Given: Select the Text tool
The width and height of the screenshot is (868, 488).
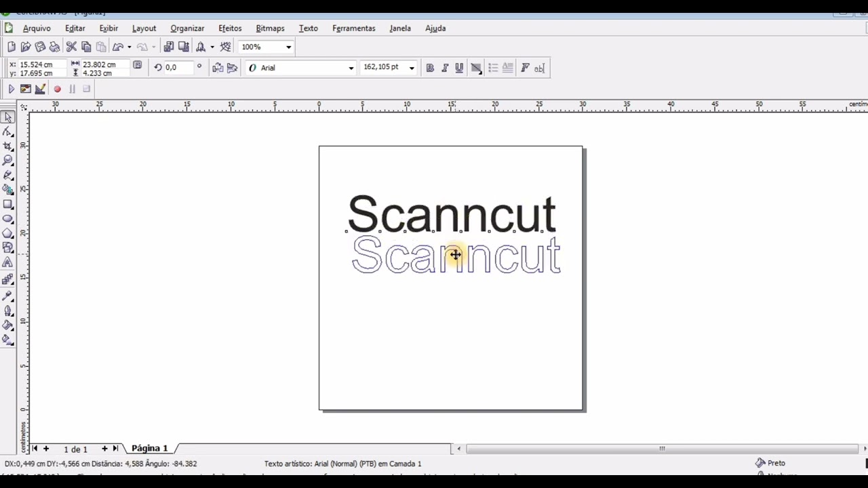Looking at the screenshot, I should [8, 263].
